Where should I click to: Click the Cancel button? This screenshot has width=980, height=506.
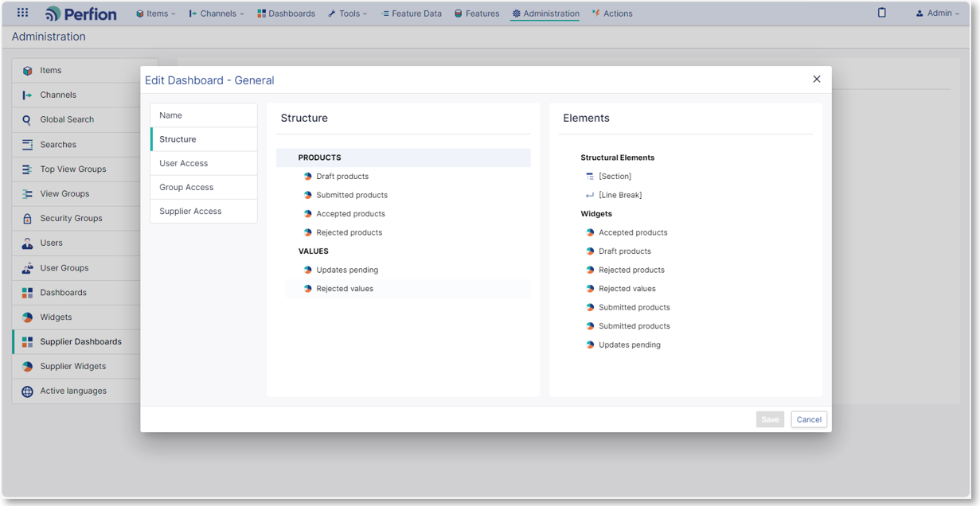coord(809,419)
